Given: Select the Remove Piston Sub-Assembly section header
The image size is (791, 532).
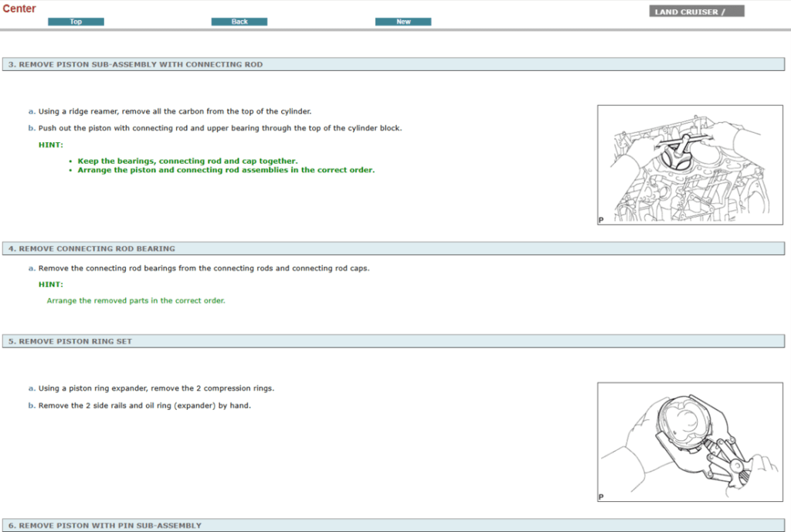Looking at the screenshot, I should 136,64.
